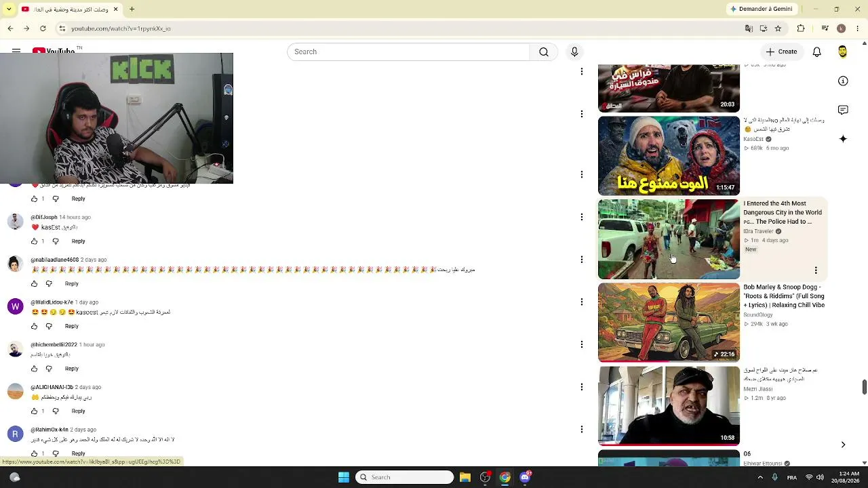Reply to @WalidLidou-k7e comment
Image resolution: width=868 pixels, height=488 pixels.
[x=71, y=327]
